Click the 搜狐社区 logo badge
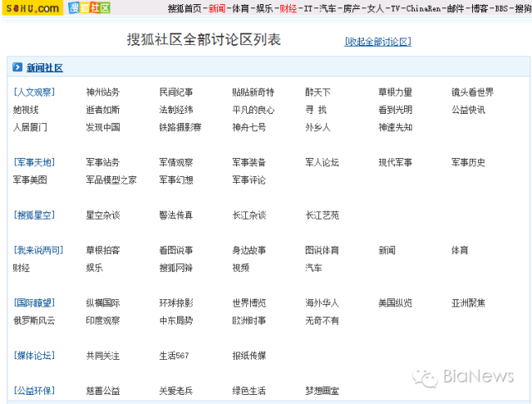Image resolution: width=532 pixels, height=404 pixels. point(89,8)
